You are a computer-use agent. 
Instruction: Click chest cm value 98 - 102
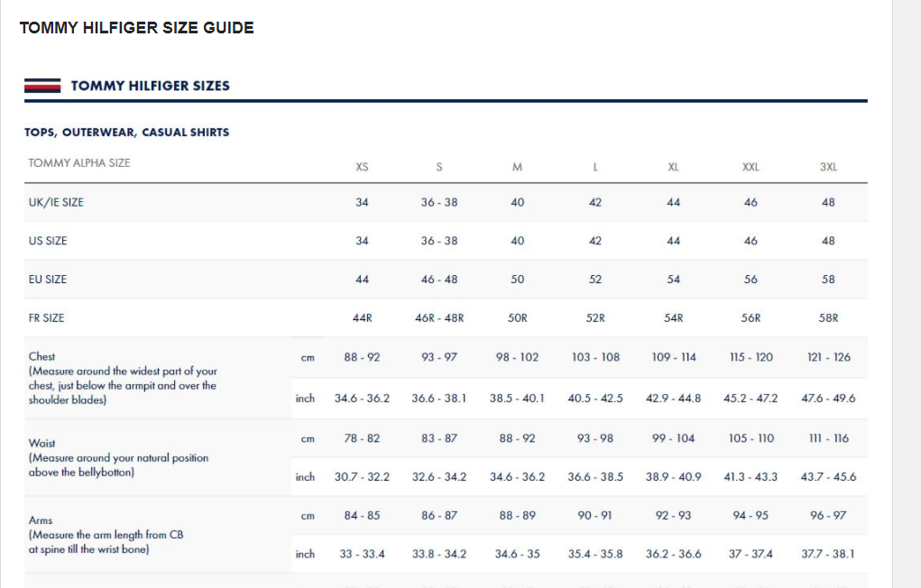[517, 357]
